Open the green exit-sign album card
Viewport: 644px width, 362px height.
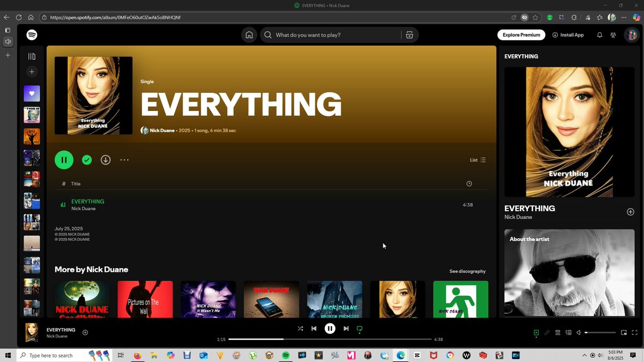pyautogui.click(x=461, y=299)
